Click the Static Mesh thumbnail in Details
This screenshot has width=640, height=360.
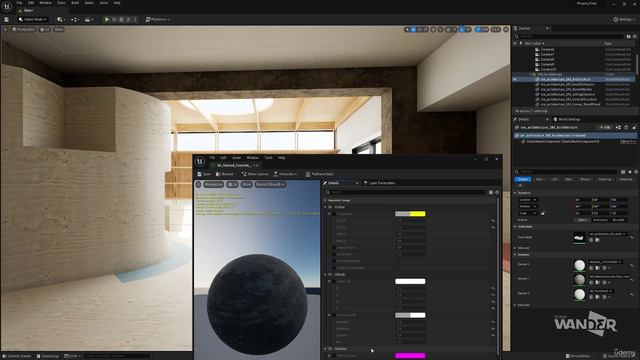(579, 237)
